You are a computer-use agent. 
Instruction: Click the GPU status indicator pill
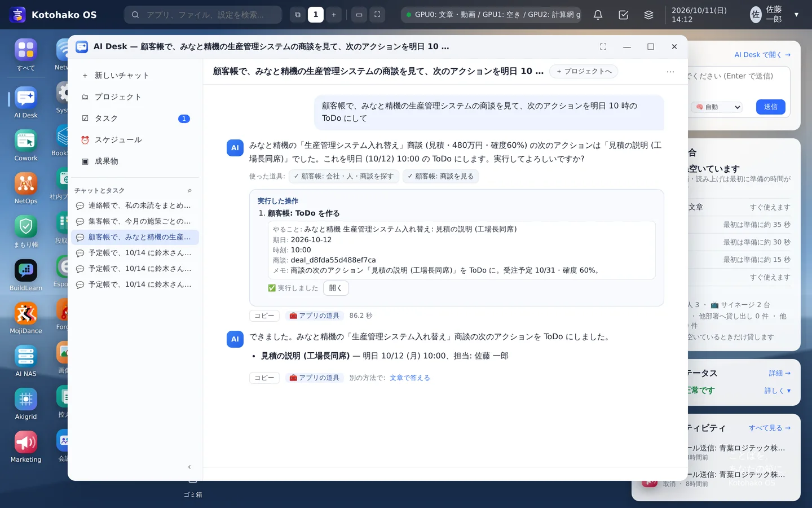(x=491, y=15)
